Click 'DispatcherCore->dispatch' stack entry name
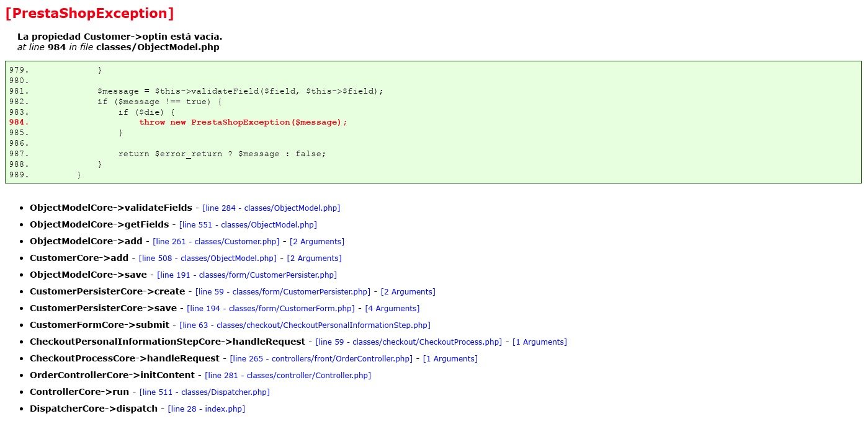 pos(94,409)
